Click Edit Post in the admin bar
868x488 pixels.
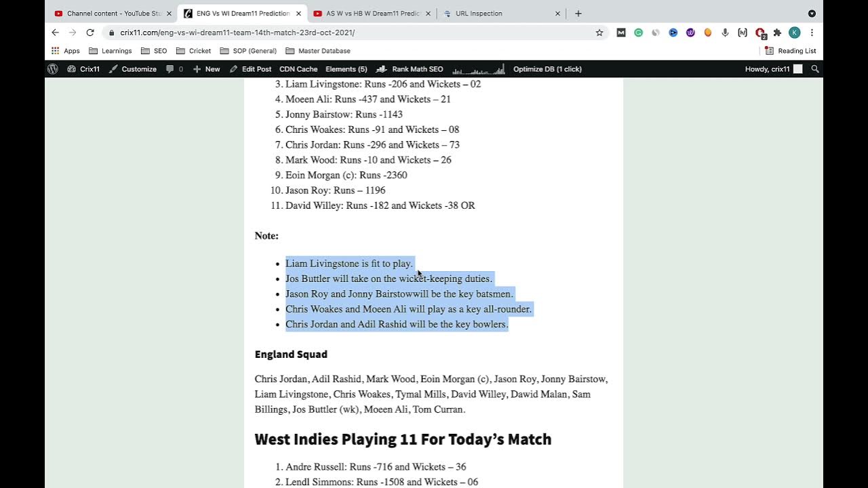tap(250, 69)
